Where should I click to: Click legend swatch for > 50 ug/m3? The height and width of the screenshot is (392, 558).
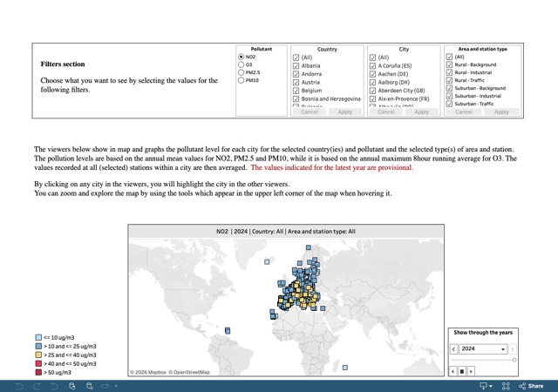[38, 372]
